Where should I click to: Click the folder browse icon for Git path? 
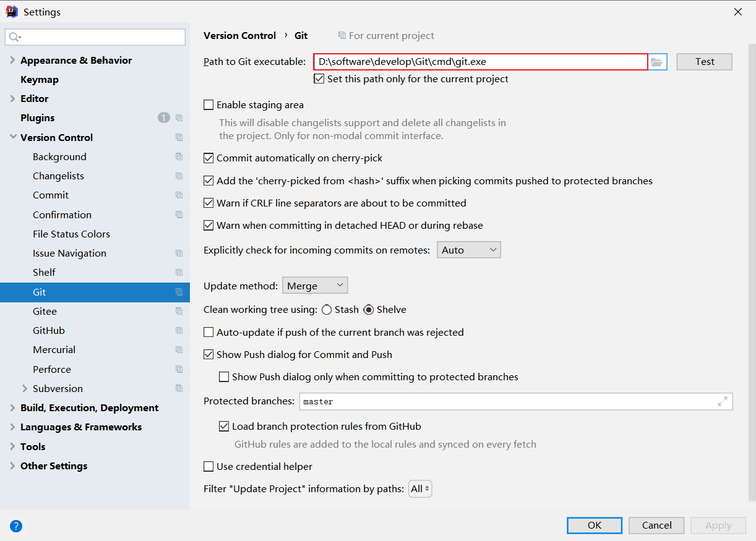[656, 62]
